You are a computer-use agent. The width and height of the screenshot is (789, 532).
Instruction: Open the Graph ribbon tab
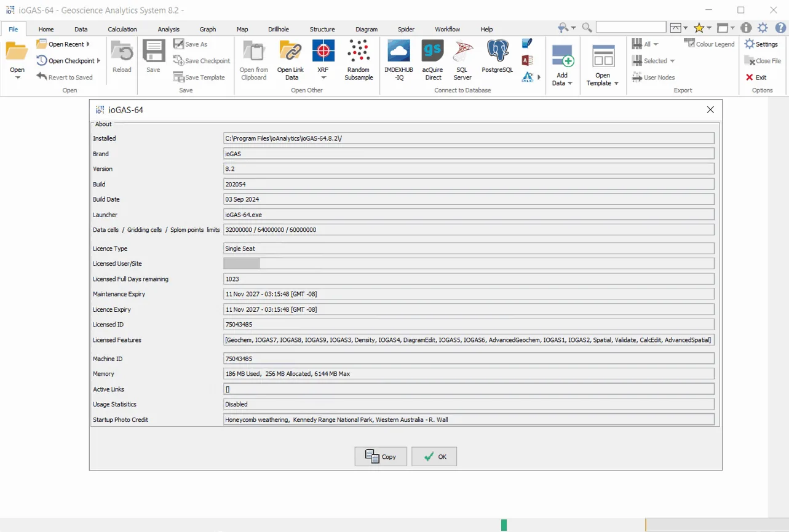tap(208, 29)
